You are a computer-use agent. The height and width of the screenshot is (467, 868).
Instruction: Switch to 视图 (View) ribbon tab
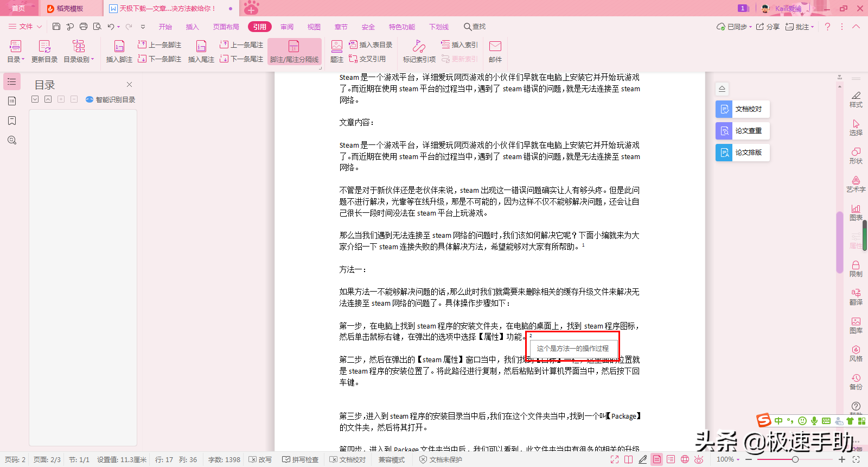(314, 27)
